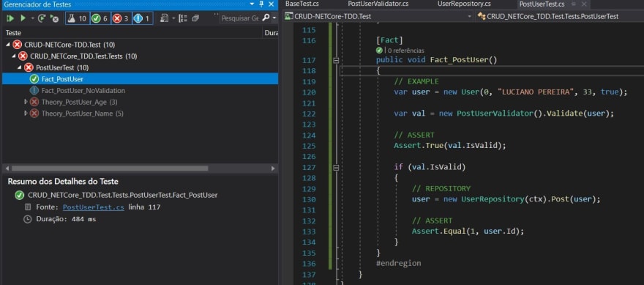Run failed tests icon
The height and width of the screenshot is (285, 644).
(54, 18)
